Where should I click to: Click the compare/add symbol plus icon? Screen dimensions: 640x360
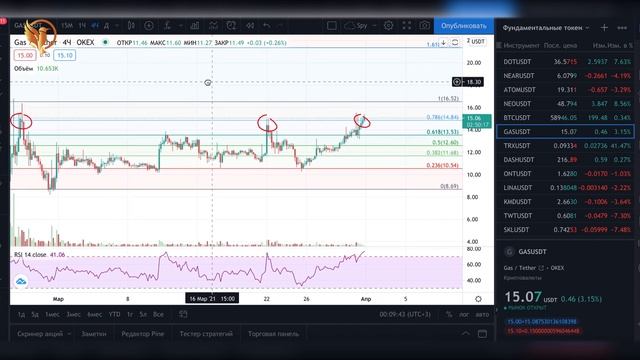[149, 26]
